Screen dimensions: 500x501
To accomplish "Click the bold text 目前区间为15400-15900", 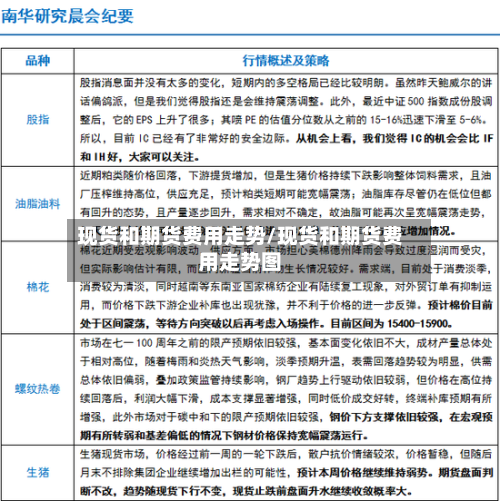I will pyautogui.click(x=391, y=323).
